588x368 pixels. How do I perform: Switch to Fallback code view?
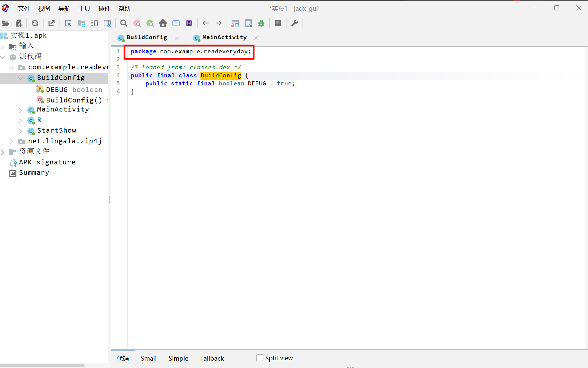coord(212,358)
